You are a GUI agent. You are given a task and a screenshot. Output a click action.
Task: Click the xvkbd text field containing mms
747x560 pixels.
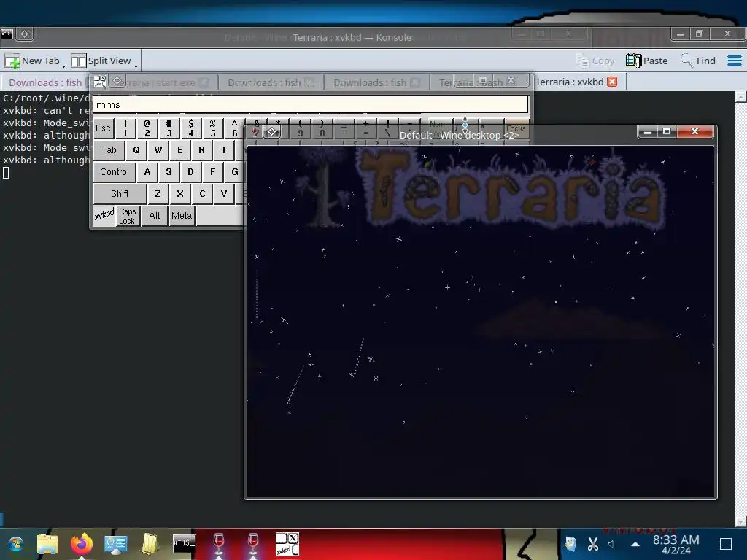click(x=311, y=104)
